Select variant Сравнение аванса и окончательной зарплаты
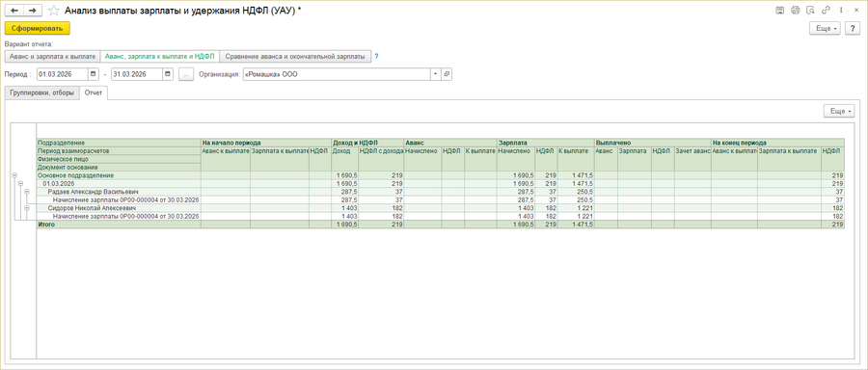 295,57
